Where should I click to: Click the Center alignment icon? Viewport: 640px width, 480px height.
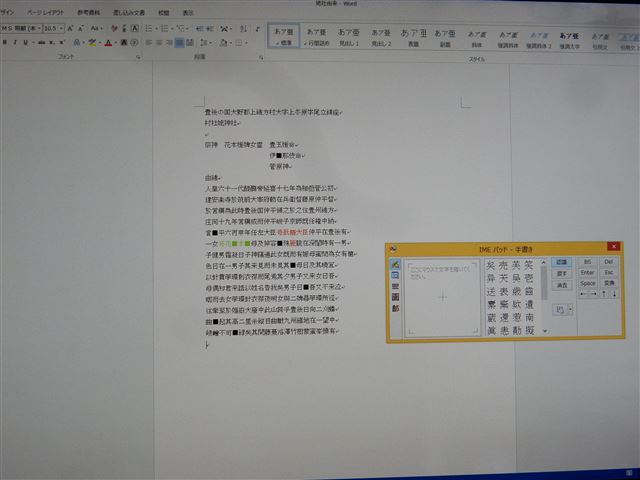coord(159,42)
